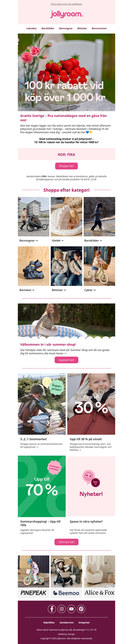133x644 pixels.
Task: Open the 'Upp till 70 %' green banner
Action: [42, 486]
